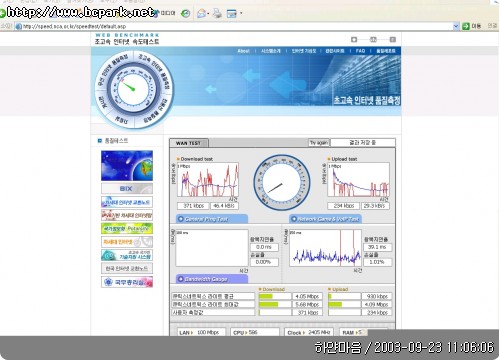Viewport: 500px width, 360px height.
Task: Click the comet and earth thumbnail image
Action: (x=127, y=166)
